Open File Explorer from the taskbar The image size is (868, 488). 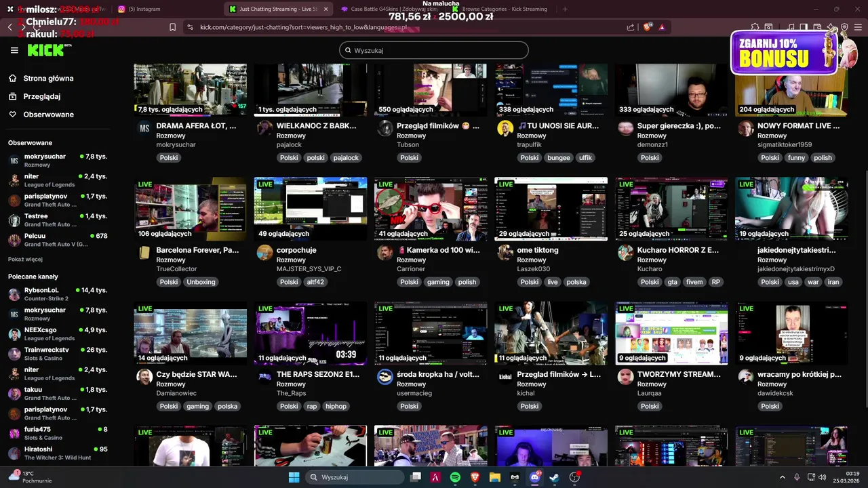tap(495, 477)
